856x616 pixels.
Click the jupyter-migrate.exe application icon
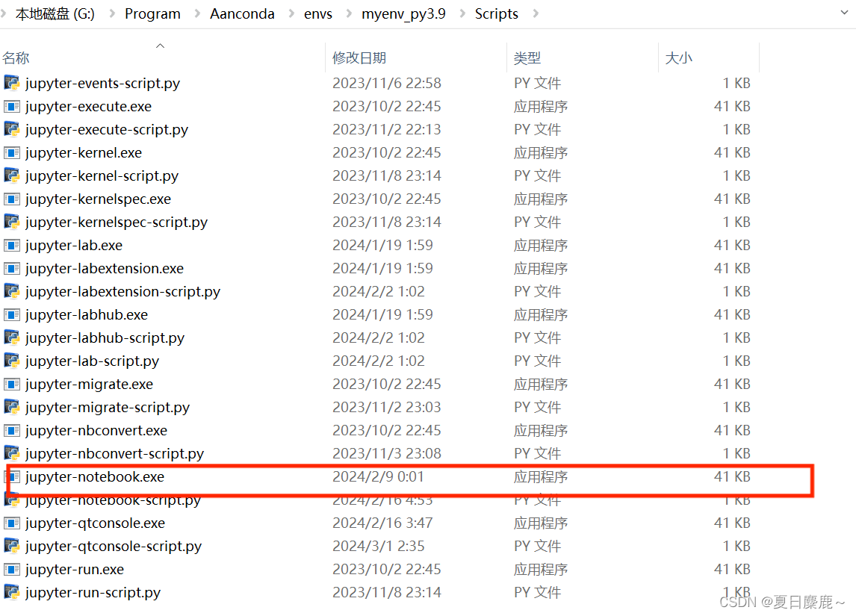pyautogui.click(x=12, y=384)
